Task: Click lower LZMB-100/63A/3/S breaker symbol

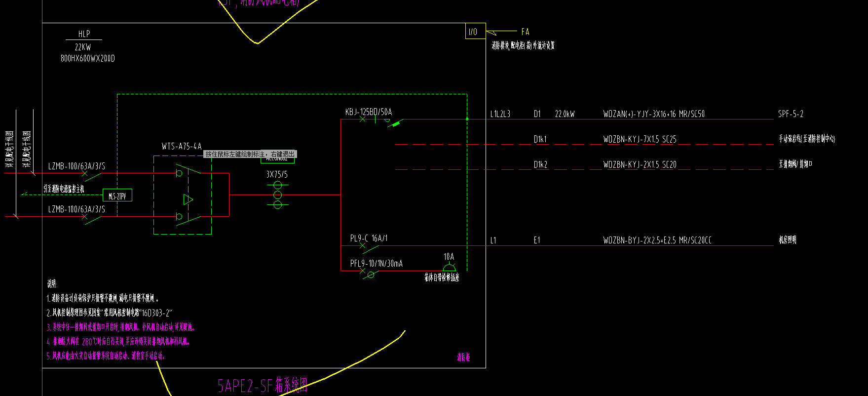Action: tap(92, 218)
